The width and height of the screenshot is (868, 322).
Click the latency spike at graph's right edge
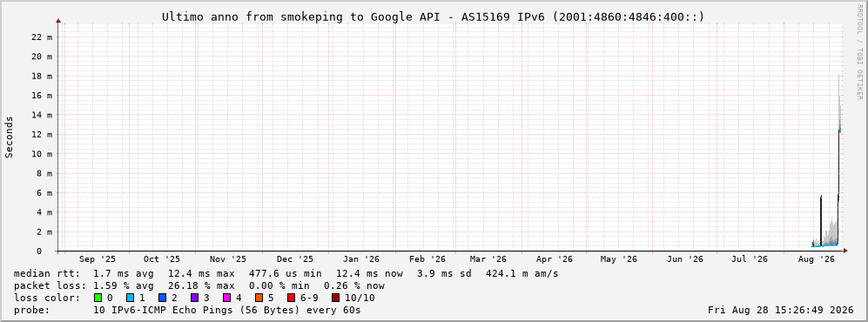840,160
